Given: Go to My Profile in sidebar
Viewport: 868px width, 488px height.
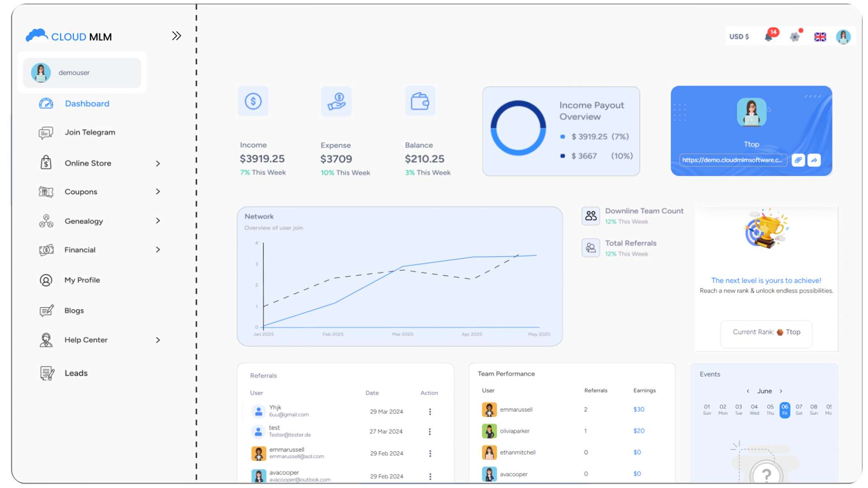Looking at the screenshot, I should point(82,280).
